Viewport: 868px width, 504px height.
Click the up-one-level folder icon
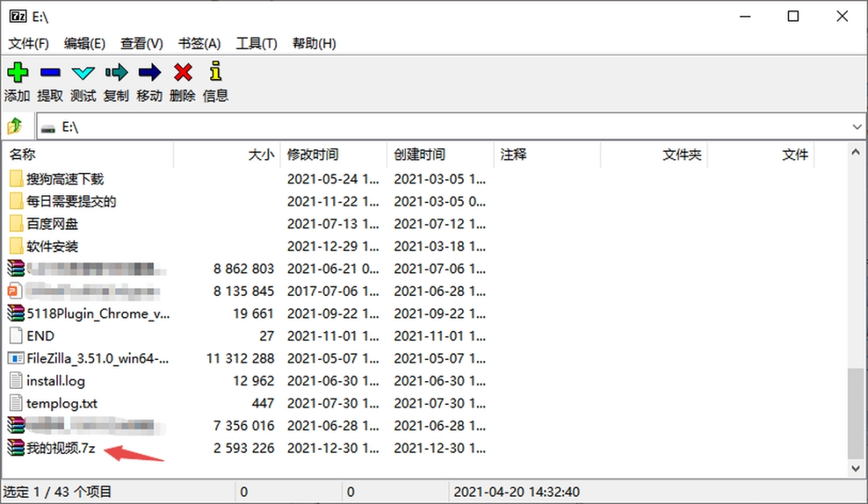coord(15,125)
